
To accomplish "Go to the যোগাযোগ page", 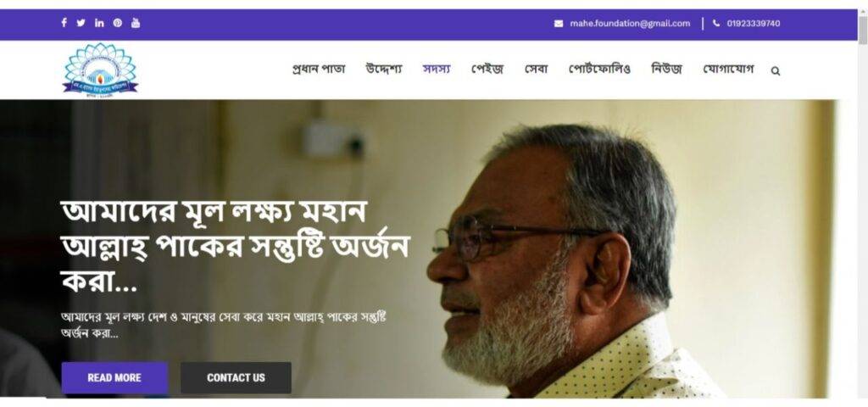I will [728, 70].
